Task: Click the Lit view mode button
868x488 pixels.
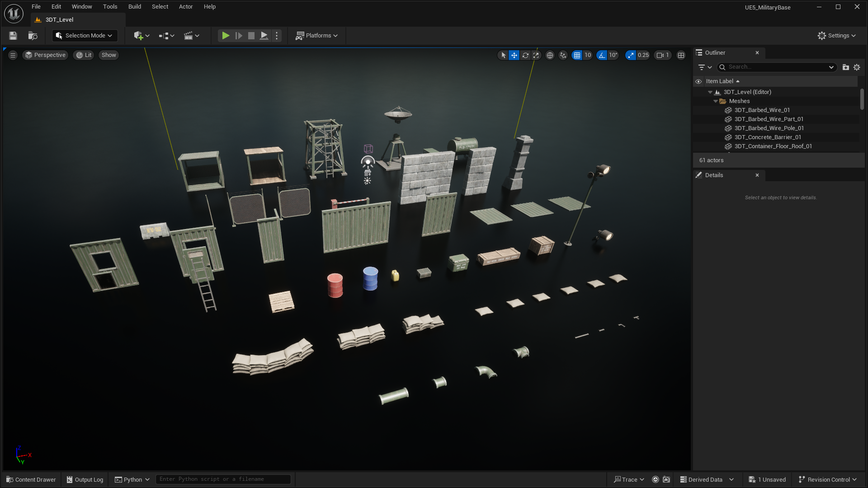Action: click(84, 55)
